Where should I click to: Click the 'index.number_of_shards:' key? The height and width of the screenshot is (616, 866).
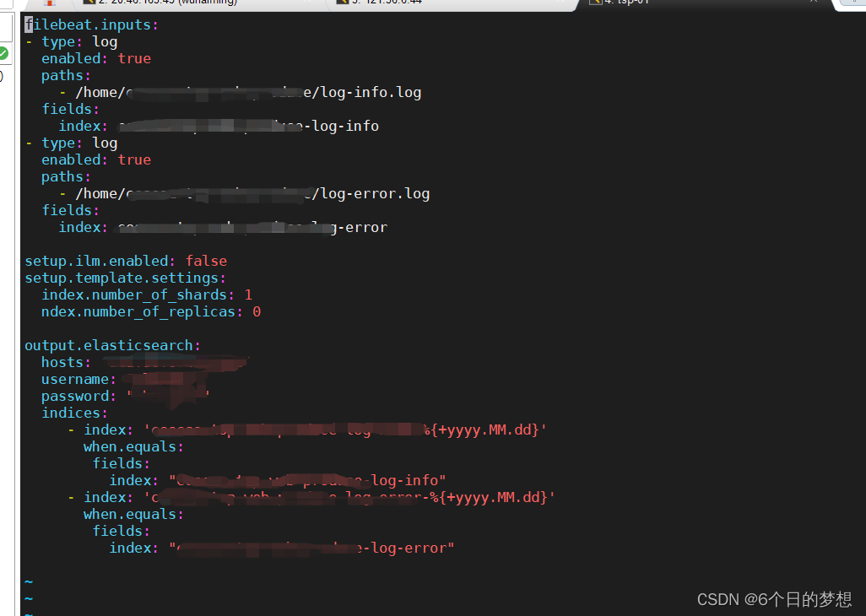pos(138,294)
